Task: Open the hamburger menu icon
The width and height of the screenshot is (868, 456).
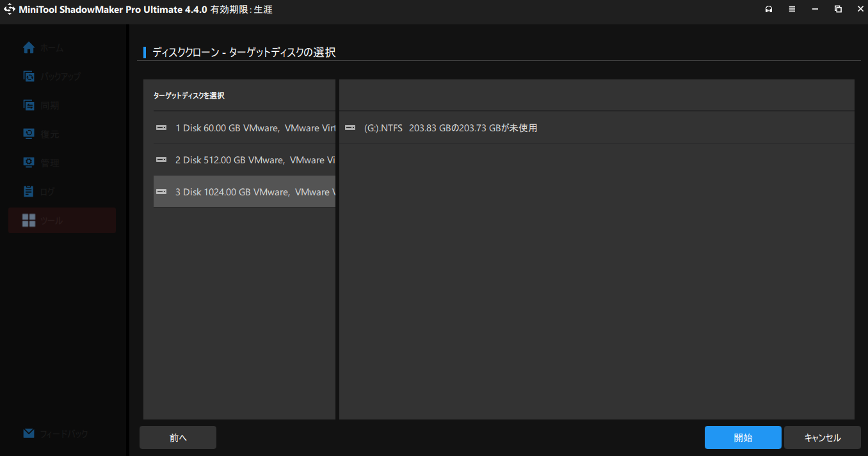Action: [792, 10]
